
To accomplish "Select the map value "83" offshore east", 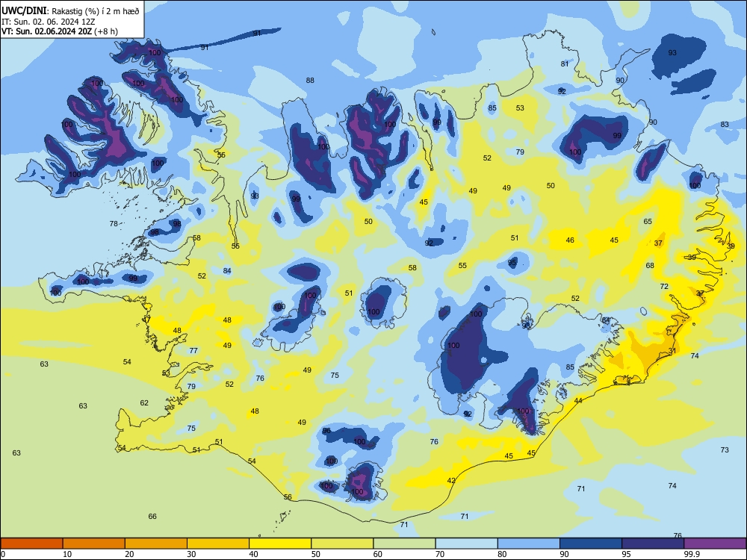I will (725, 124).
